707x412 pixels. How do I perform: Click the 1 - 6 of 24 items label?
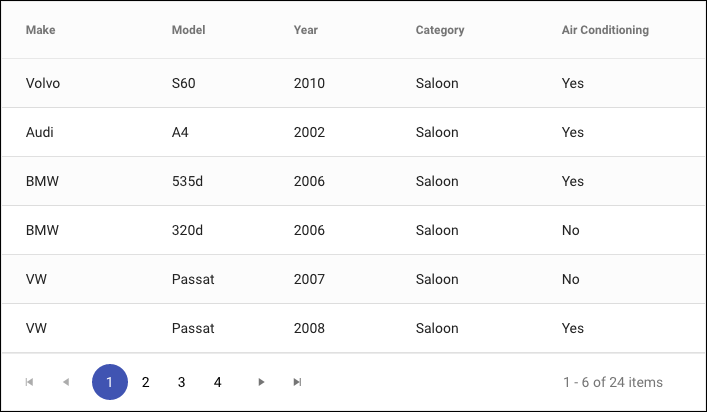click(x=613, y=382)
